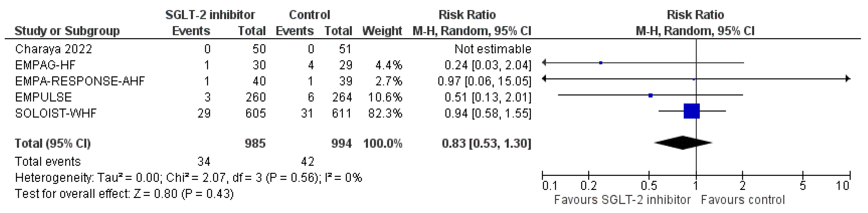
Task: Click the black diamond pooled estimate
Action: coord(683,143)
